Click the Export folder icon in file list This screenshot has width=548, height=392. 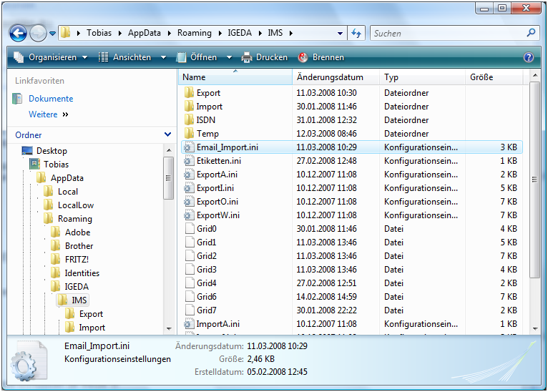189,92
